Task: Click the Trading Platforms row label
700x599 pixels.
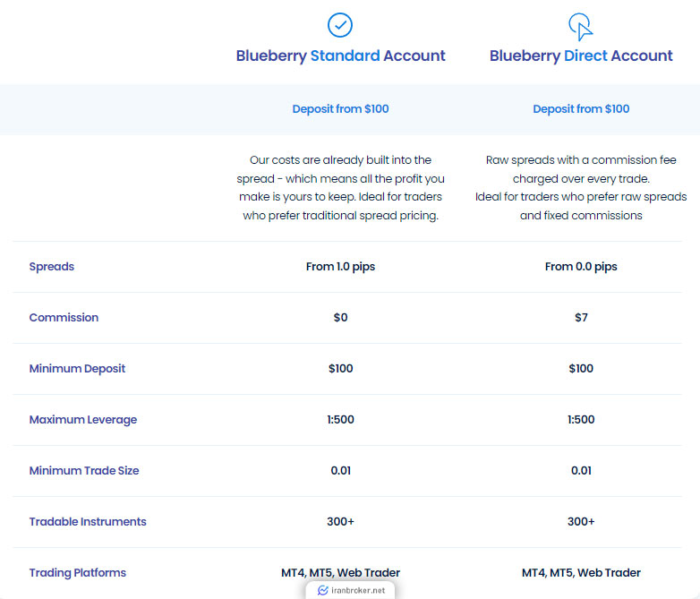Action: pyautogui.click(x=78, y=573)
